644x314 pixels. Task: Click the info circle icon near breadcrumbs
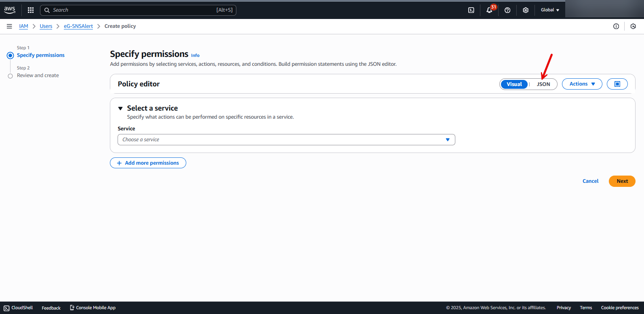point(616,26)
